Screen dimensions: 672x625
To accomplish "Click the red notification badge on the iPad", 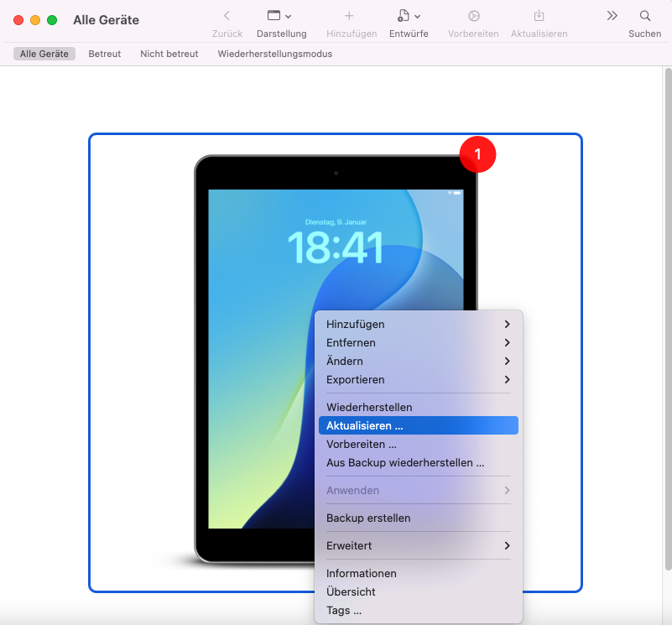I will (477, 154).
